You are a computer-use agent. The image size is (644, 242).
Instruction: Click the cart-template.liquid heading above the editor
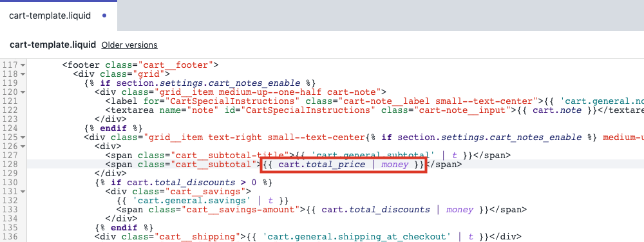point(53,45)
